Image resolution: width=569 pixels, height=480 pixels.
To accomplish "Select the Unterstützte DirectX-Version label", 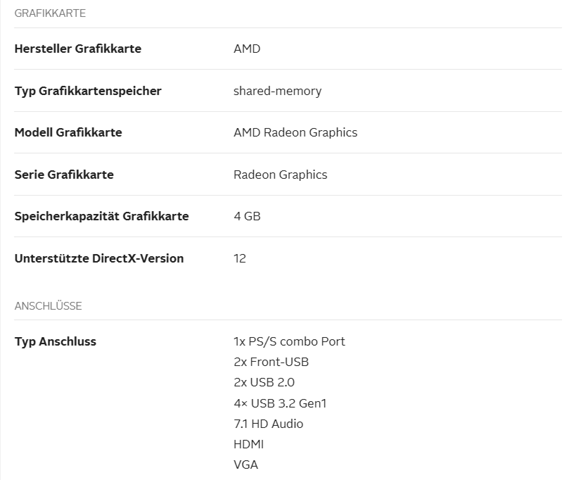I will [99, 258].
